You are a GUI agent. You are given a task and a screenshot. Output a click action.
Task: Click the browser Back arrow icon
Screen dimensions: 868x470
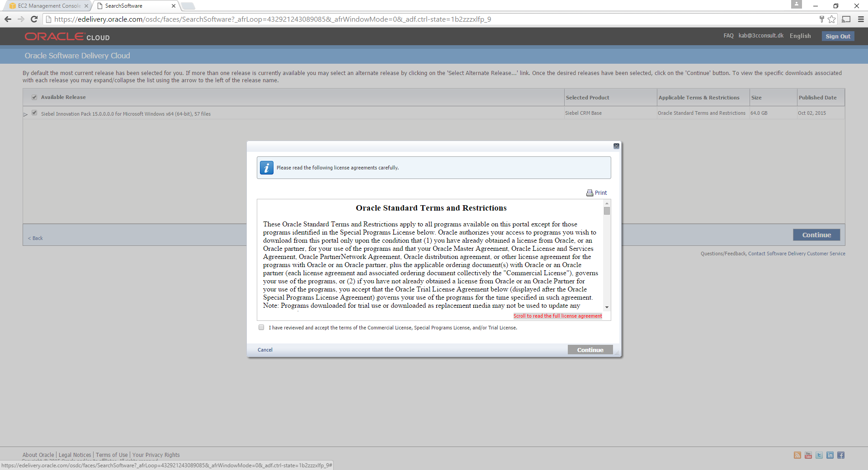pos(8,19)
